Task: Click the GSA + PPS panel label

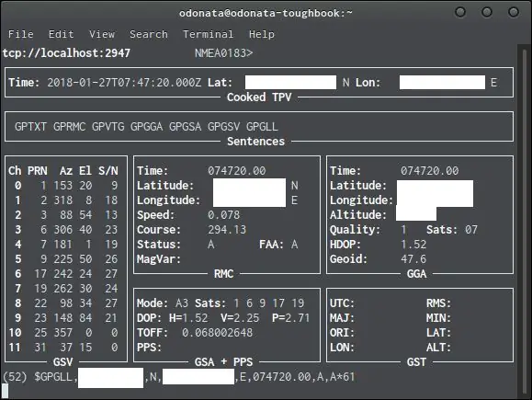Action: [x=223, y=362]
